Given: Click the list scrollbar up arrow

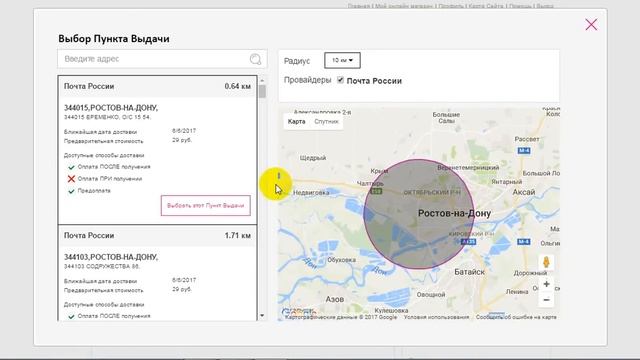Looking at the screenshot, I should (262, 80).
